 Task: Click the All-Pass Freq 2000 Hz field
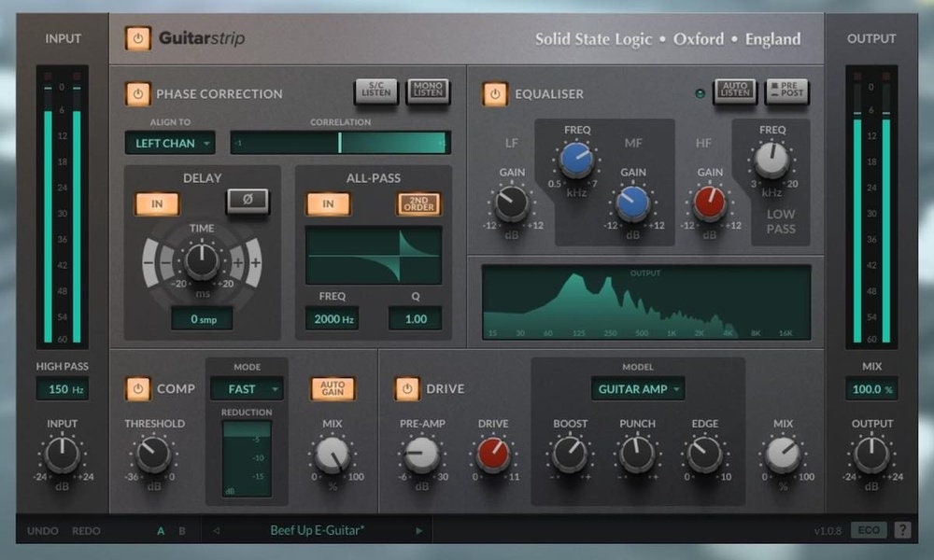pyautogui.click(x=333, y=319)
